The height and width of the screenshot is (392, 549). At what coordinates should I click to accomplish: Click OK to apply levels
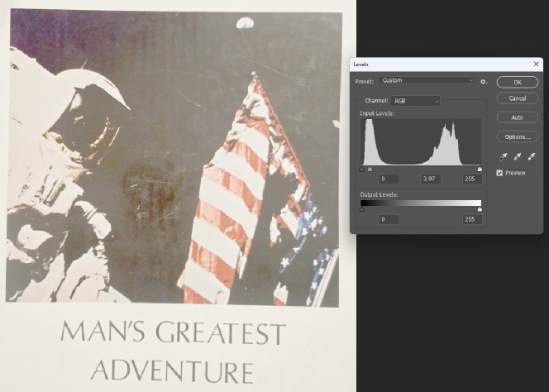(x=518, y=82)
